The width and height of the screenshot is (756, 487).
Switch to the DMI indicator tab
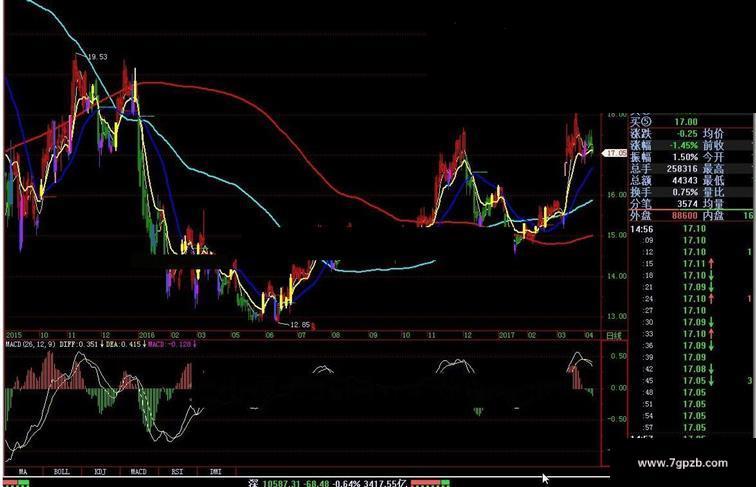pos(216,472)
